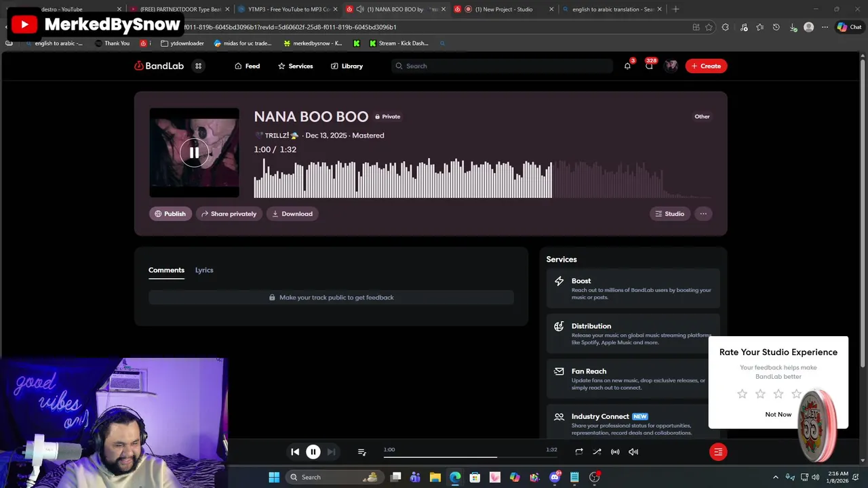
Task: Open Microsoft Edge taskbar icon
Action: pyautogui.click(x=455, y=477)
